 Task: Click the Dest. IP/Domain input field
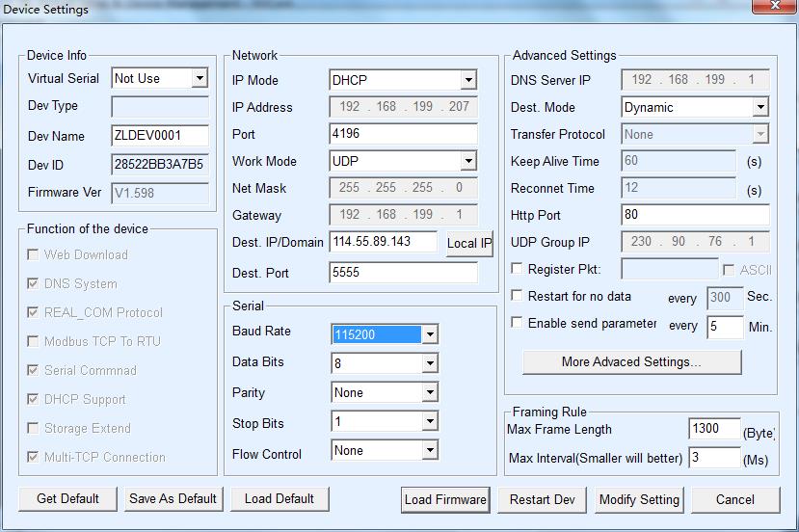point(383,242)
